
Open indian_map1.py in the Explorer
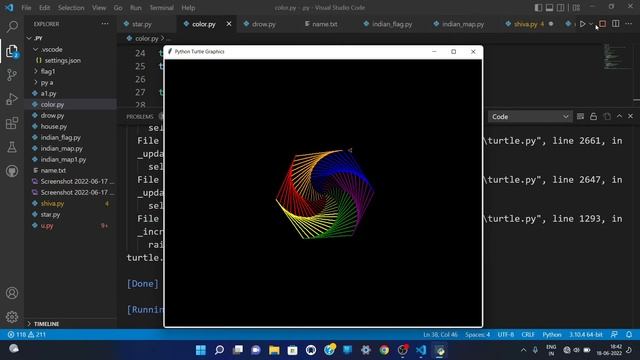pyautogui.click(x=71, y=160)
